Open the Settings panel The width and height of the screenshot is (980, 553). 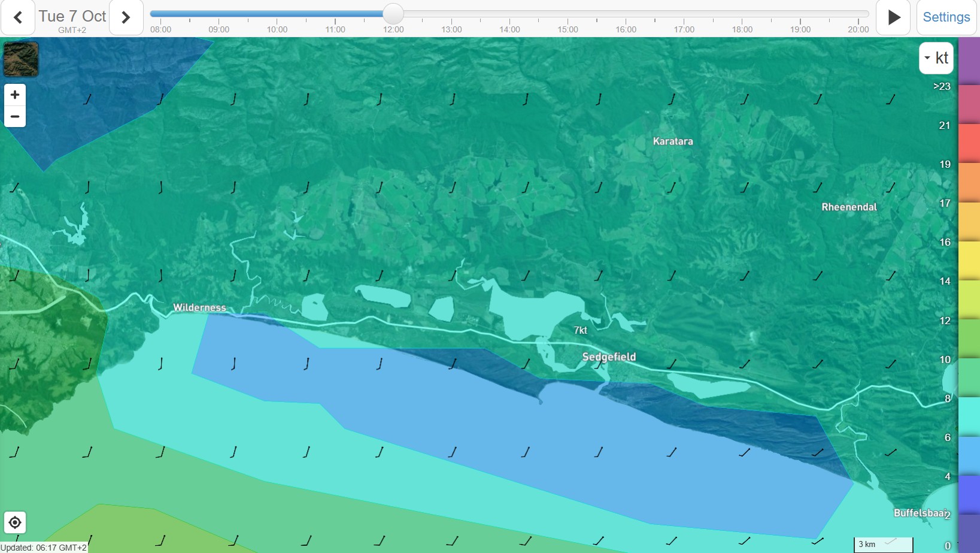pos(946,17)
